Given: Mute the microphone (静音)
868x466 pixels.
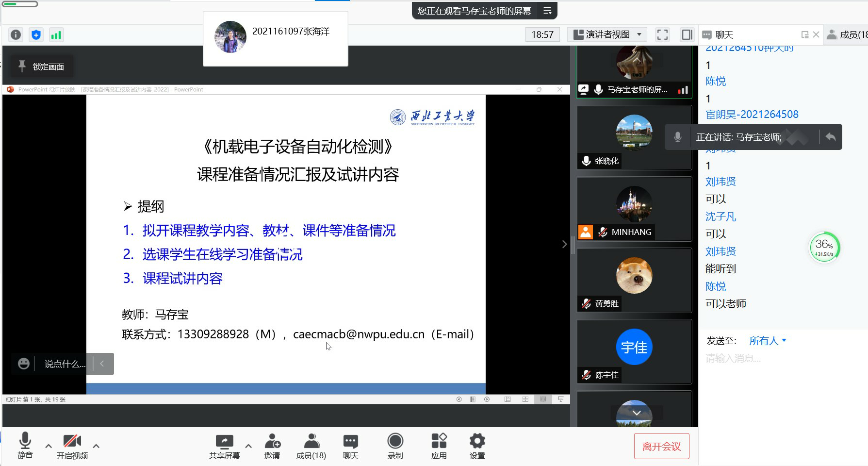Looking at the screenshot, I should [x=25, y=446].
